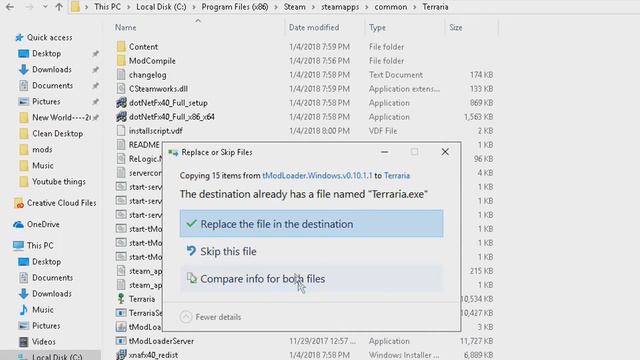This screenshot has width=640, height=360.
Task: Select OneDrive cloud icon
Action: [18, 224]
